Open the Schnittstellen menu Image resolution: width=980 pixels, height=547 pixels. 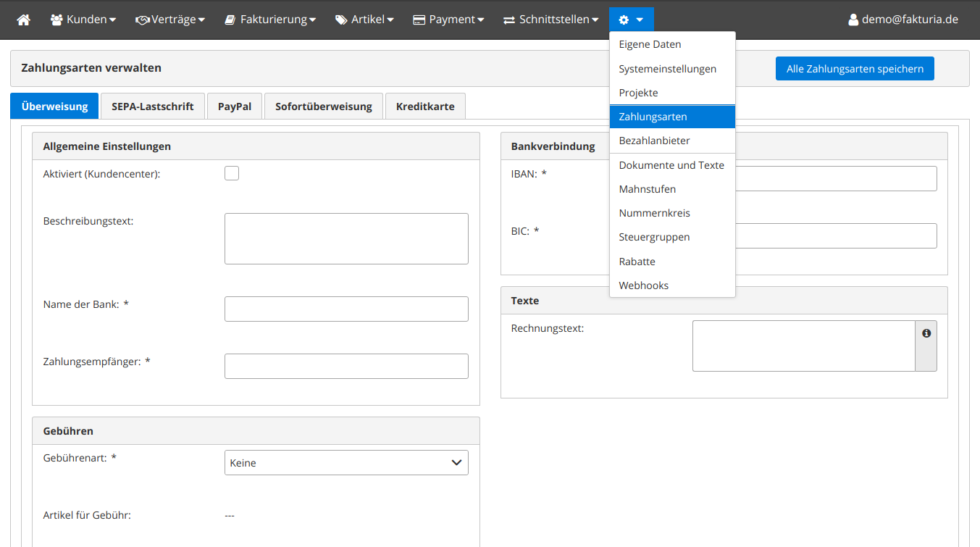[x=551, y=20]
